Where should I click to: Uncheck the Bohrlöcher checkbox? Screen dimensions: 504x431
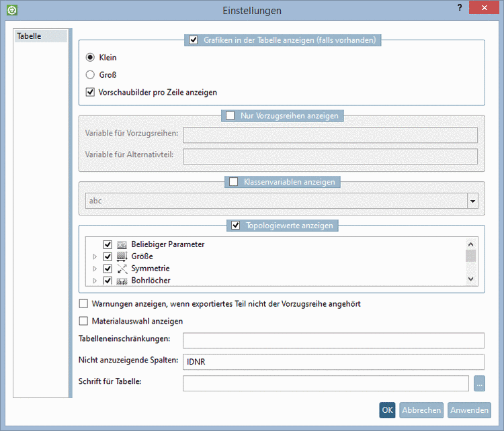108,281
